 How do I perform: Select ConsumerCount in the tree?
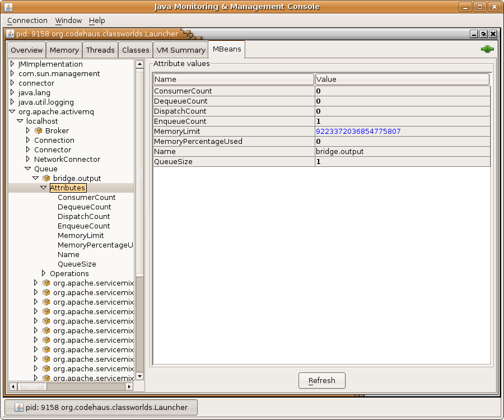86,197
